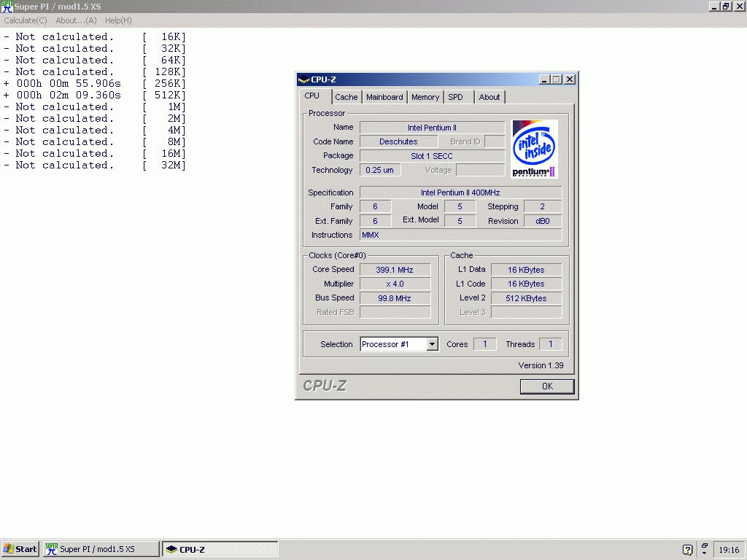Click the 1M Not calculated row
The width and height of the screenshot is (747, 560).
[x=94, y=106]
